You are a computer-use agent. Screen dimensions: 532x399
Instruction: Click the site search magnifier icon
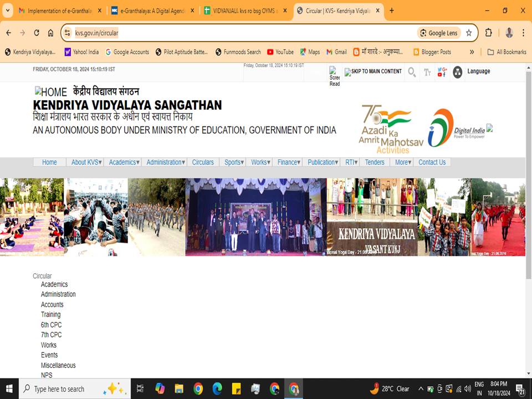[x=412, y=72]
